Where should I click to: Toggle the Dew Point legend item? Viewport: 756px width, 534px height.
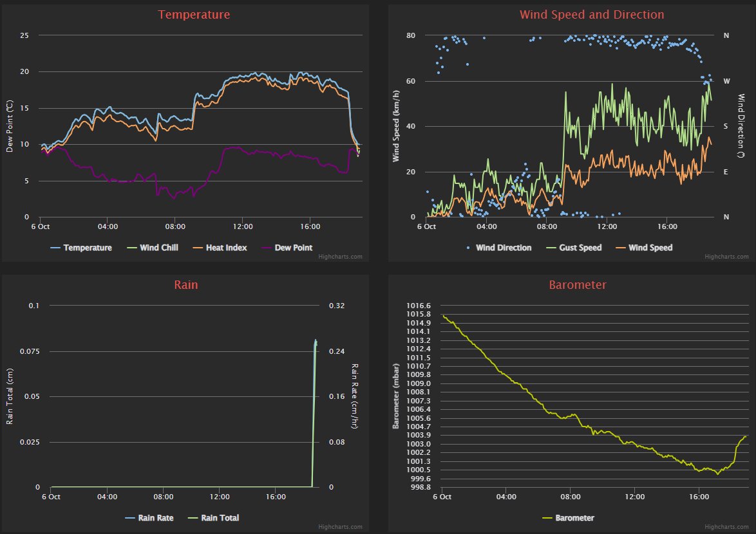click(x=287, y=248)
